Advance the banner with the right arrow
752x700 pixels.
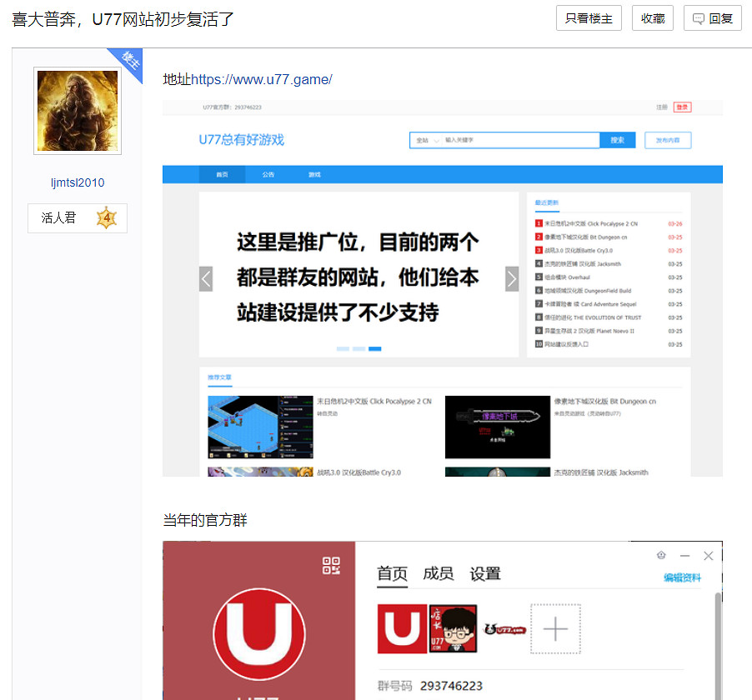pos(512,278)
